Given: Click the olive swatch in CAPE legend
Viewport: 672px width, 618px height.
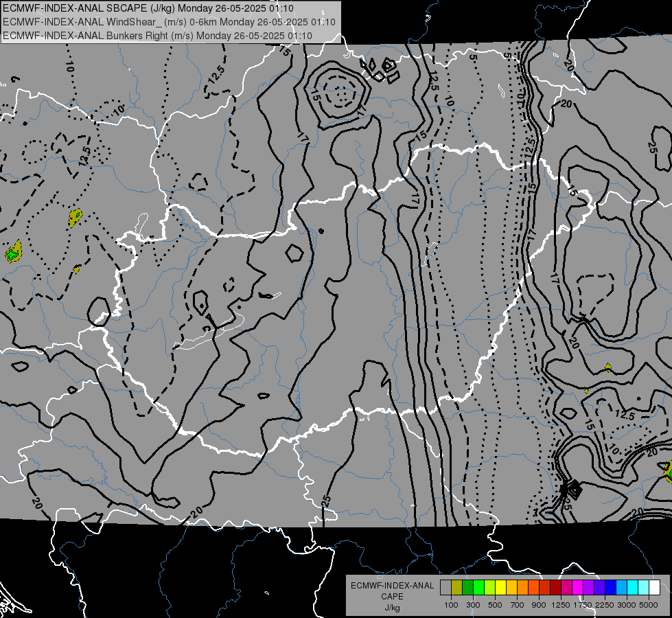Looking at the screenshot, I should coord(457,587).
